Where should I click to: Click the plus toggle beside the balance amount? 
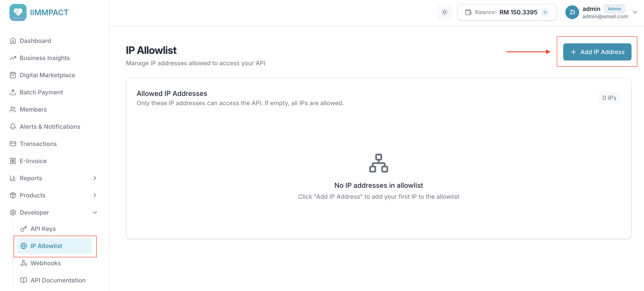[x=545, y=12]
